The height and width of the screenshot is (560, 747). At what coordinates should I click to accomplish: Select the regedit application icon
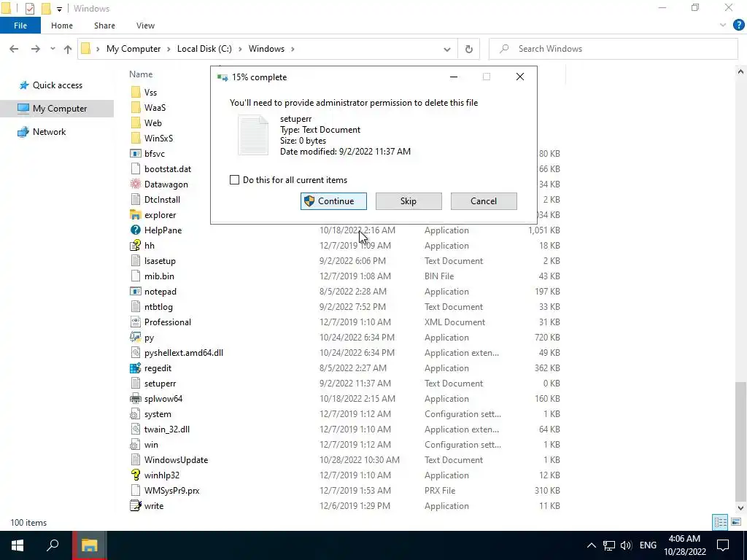pos(136,368)
